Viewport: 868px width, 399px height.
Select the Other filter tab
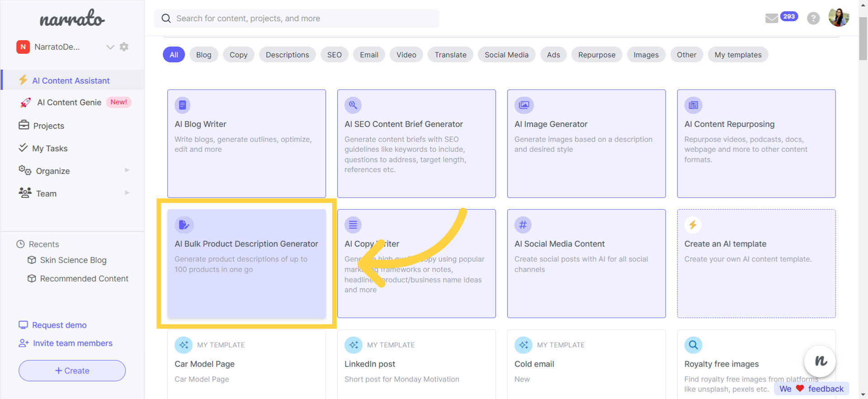[686, 55]
